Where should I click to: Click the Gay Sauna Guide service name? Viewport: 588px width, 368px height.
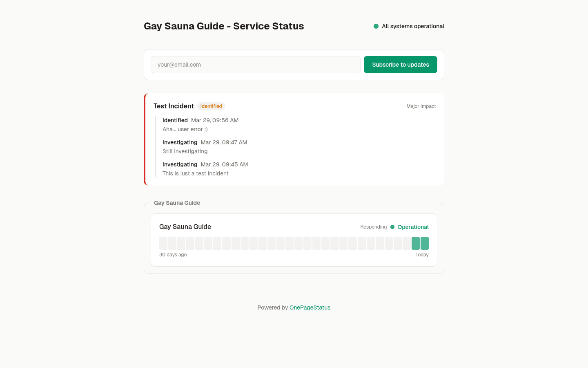(x=185, y=227)
